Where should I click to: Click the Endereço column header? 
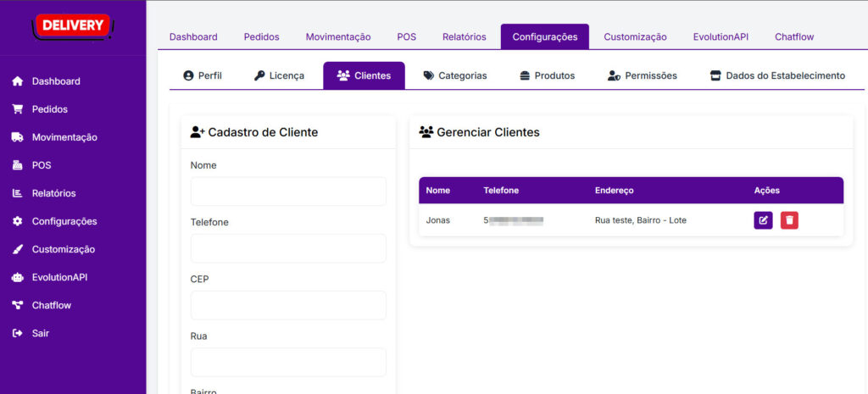[614, 191]
